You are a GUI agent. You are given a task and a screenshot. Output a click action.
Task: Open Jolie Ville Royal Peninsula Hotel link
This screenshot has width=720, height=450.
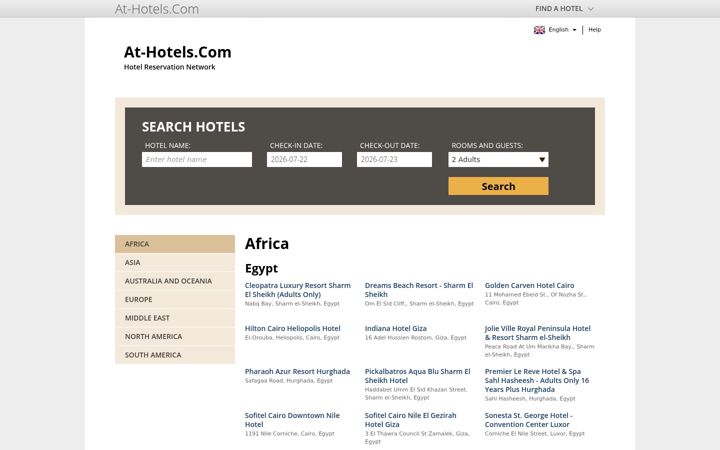[538, 333]
